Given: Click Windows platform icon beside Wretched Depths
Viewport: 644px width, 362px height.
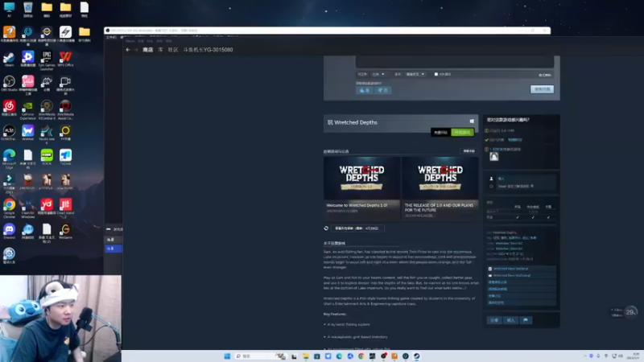Looking at the screenshot, I should coord(472,121).
